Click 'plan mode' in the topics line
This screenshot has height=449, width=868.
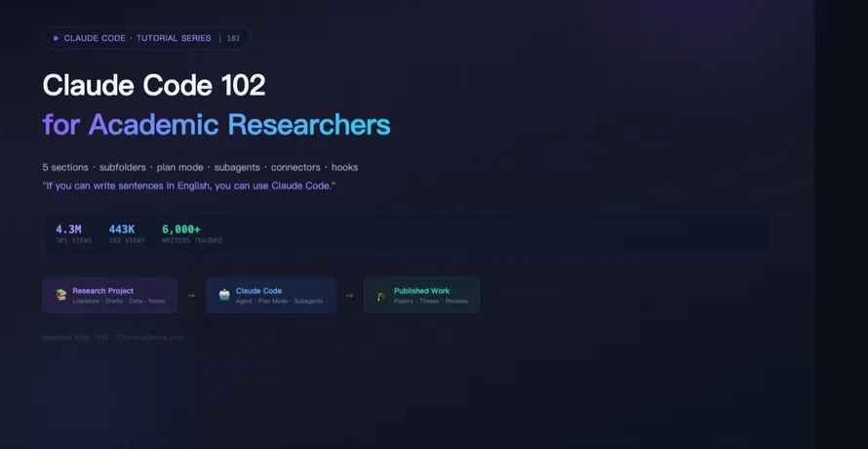(x=179, y=168)
